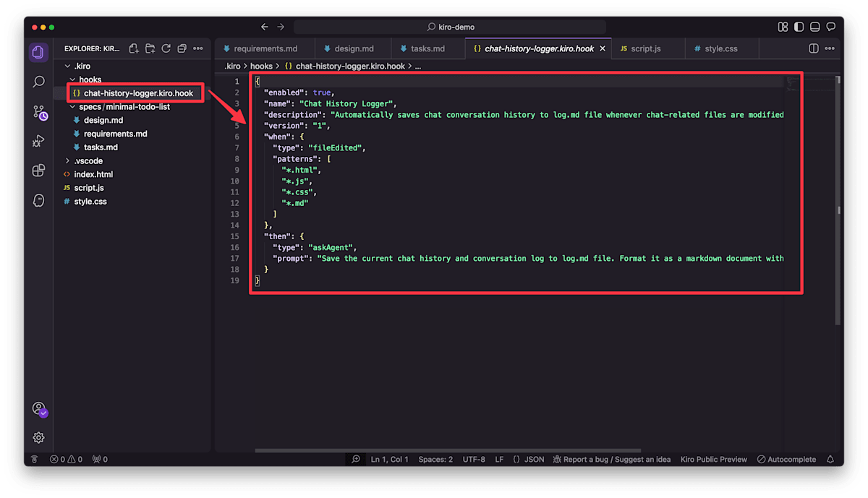Open the Source Control icon
Viewport: 868px width, 498px height.
point(40,112)
